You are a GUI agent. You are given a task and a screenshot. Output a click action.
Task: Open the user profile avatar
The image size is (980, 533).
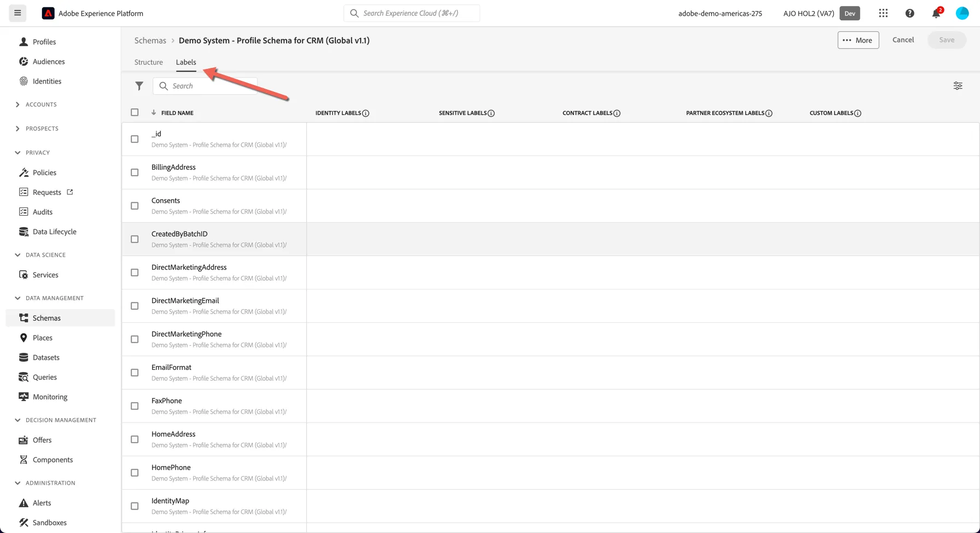962,13
